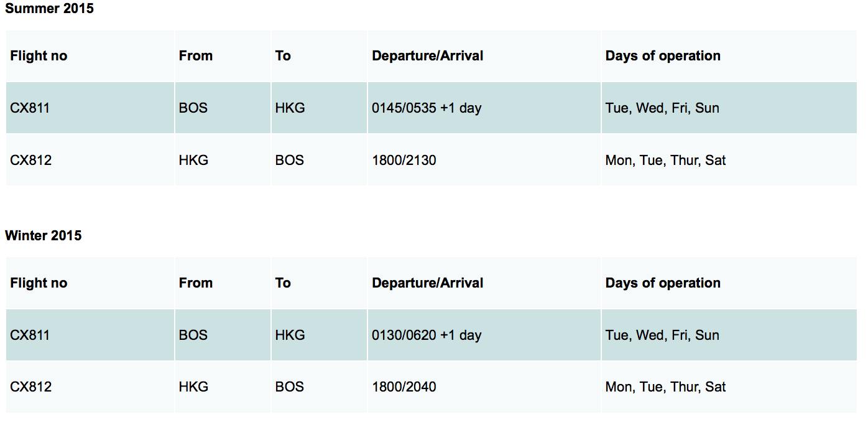Click the 0145/0535 +1 day time cell
The width and height of the screenshot is (868, 427).
[x=427, y=108]
